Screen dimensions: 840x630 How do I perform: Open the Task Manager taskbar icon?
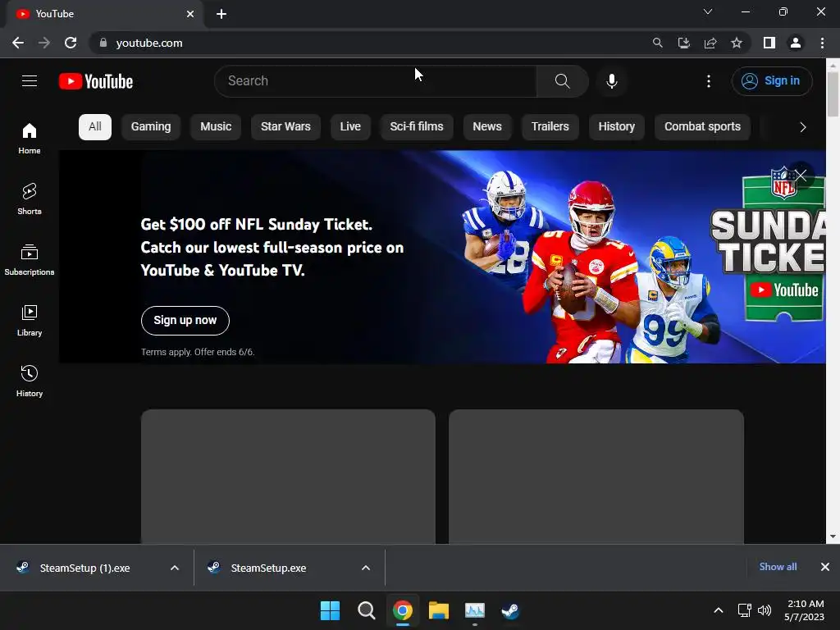click(475, 610)
